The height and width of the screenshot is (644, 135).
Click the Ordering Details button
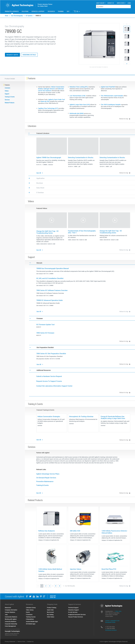pyautogui.click(x=29, y=55)
